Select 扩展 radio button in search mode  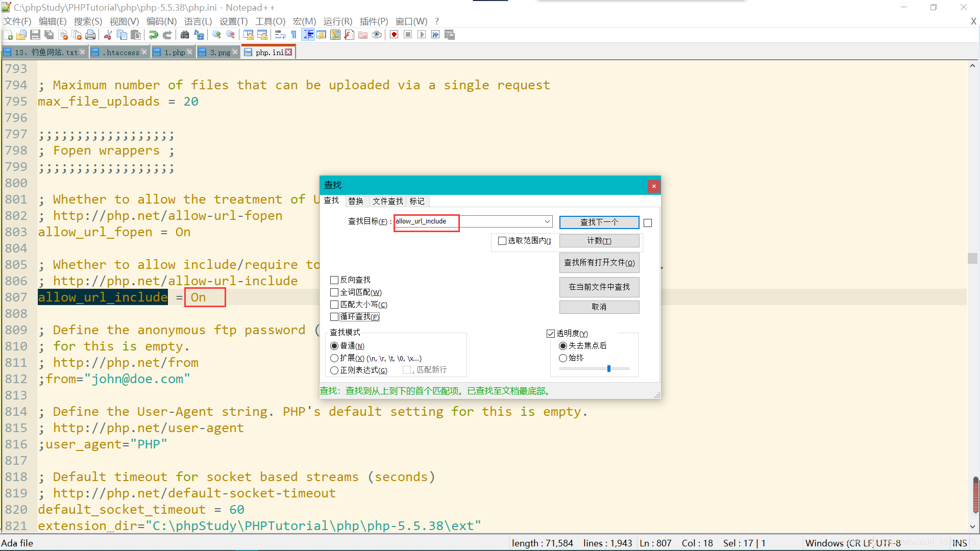[334, 357]
